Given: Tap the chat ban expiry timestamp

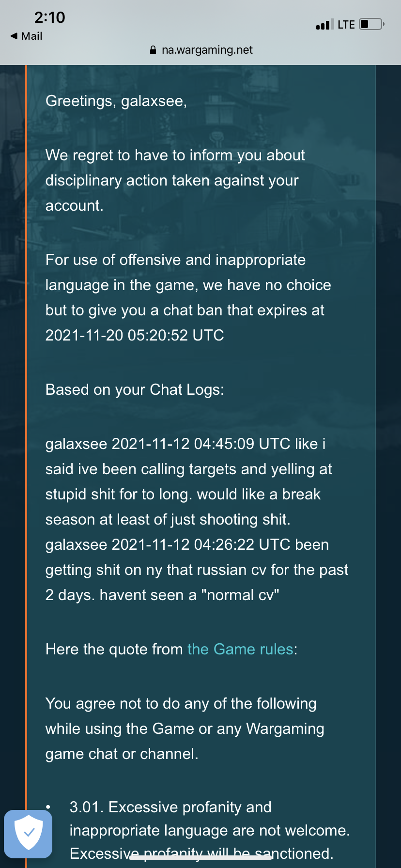Looking at the screenshot, I should pos(135,335).
